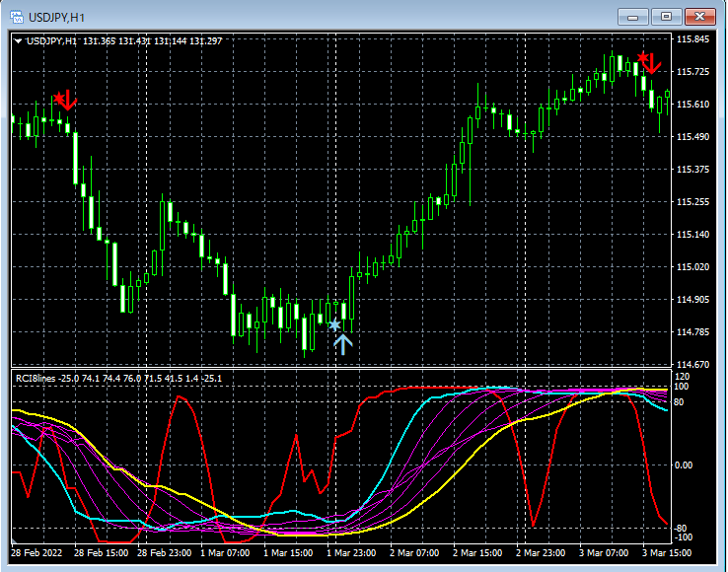Click the blue buy arrow under 1 Mar 23:00
This screenshot has width=728, height=572.
click(343, 345)
